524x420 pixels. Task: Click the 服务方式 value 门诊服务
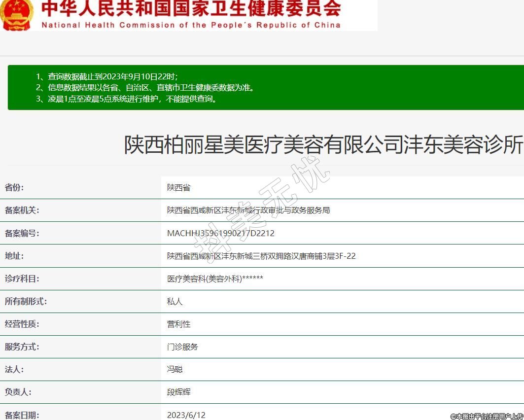(x=182, y=347)
